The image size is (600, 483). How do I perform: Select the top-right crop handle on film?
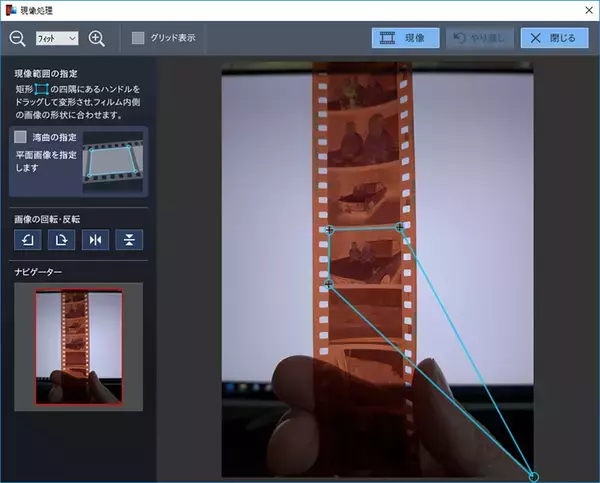[400, 228]
